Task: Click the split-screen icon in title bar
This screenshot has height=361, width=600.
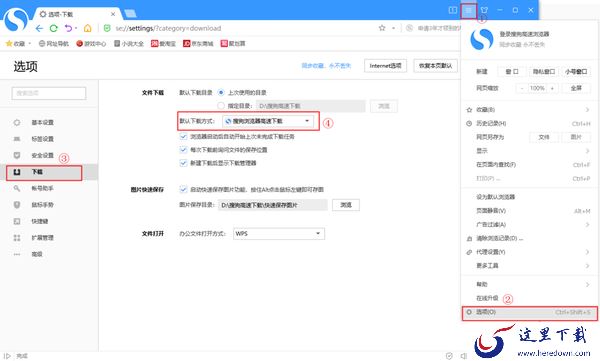Action: pyautogui.click(x=453, y=10)
